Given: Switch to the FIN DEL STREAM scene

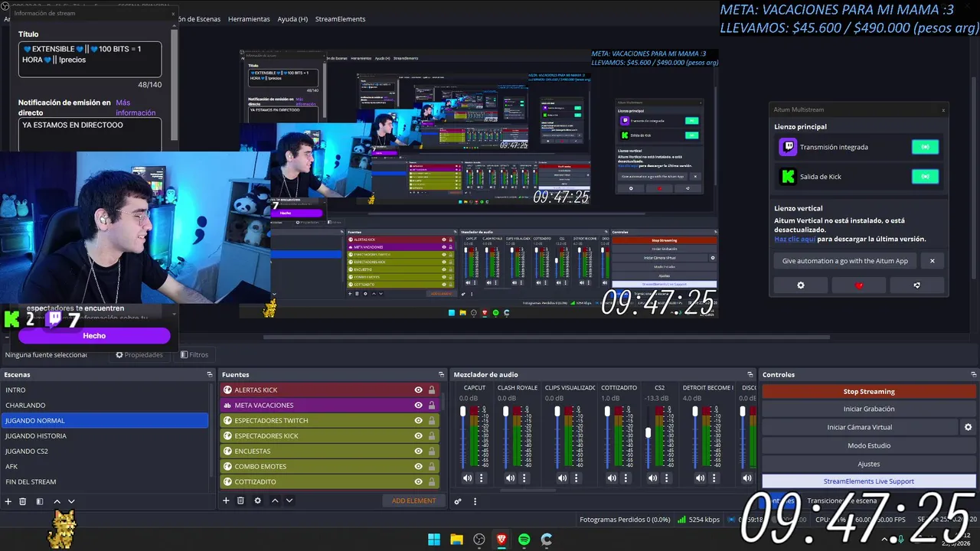Looking at the screenshot, I should (x=105, y=481).
